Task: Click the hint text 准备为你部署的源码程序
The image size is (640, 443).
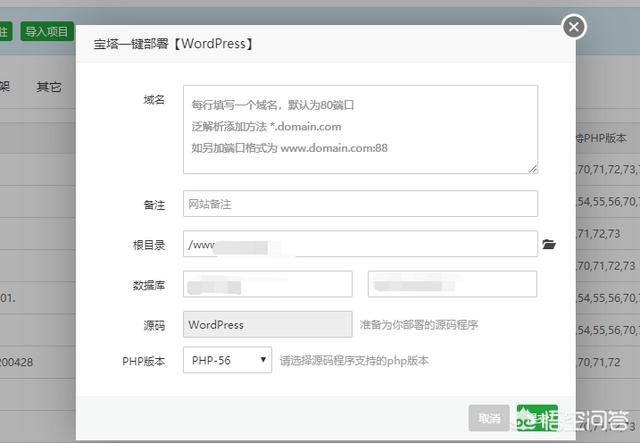Action: point(419,325)
